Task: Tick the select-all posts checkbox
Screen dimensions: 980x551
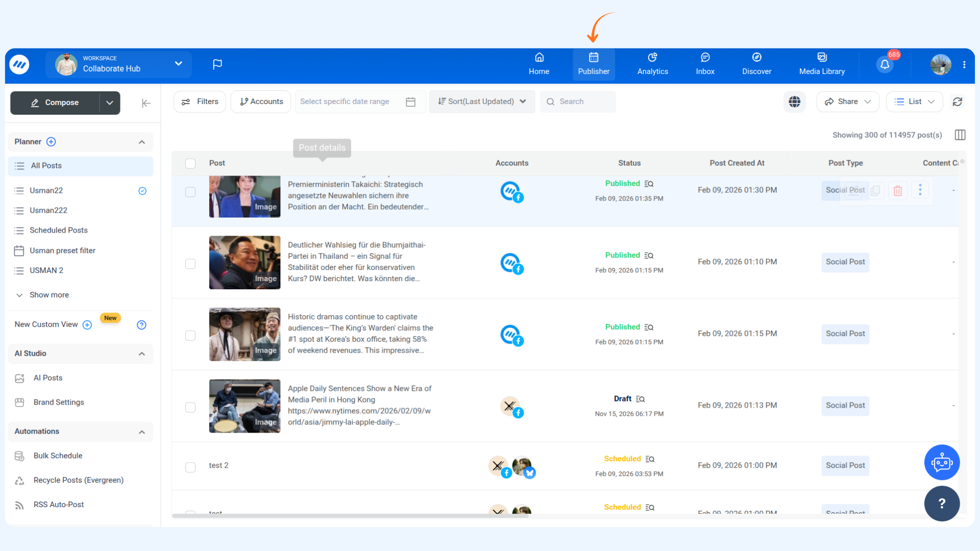Action: coord(190,163)
